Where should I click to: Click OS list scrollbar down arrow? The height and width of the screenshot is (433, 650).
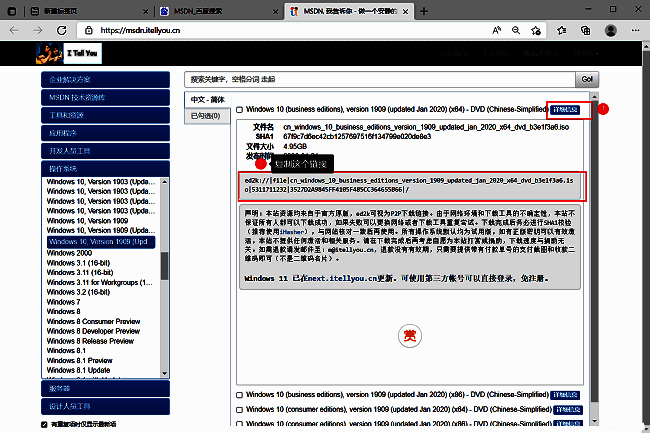pyautogui.click(x=165, y=373)
